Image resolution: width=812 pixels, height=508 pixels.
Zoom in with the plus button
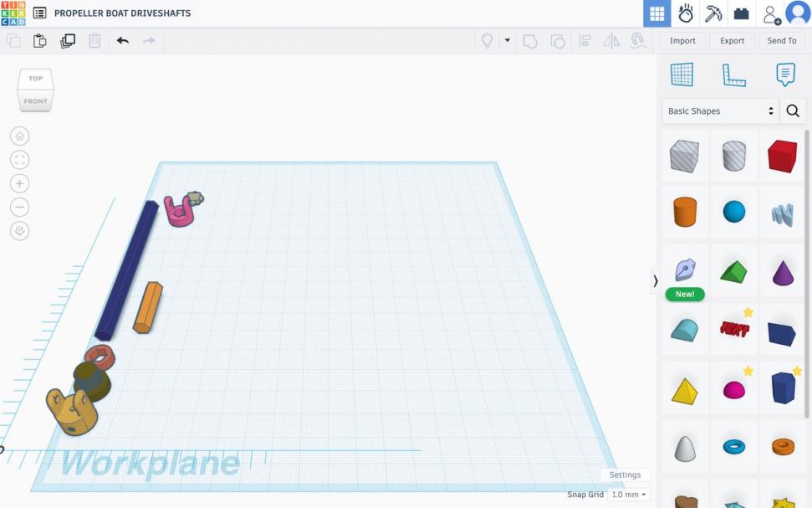(19, 183)
